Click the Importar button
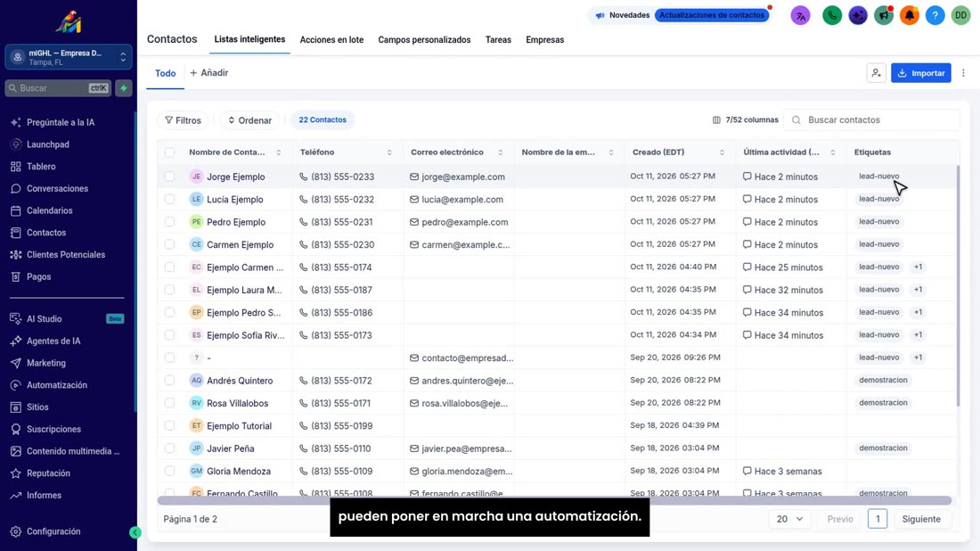The height and width of the screenshot is (551, 980). pos(920,73)
